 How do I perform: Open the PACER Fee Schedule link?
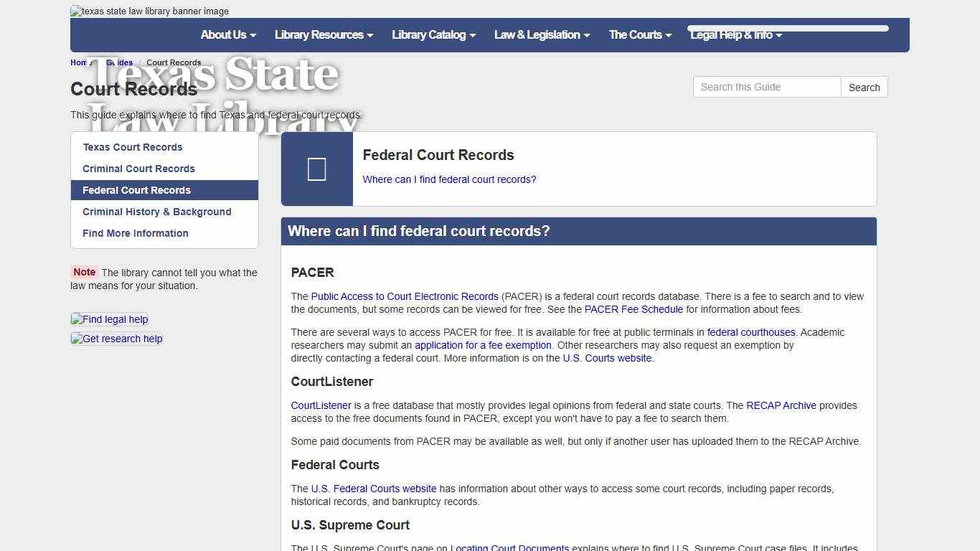(x=633, y=309)
